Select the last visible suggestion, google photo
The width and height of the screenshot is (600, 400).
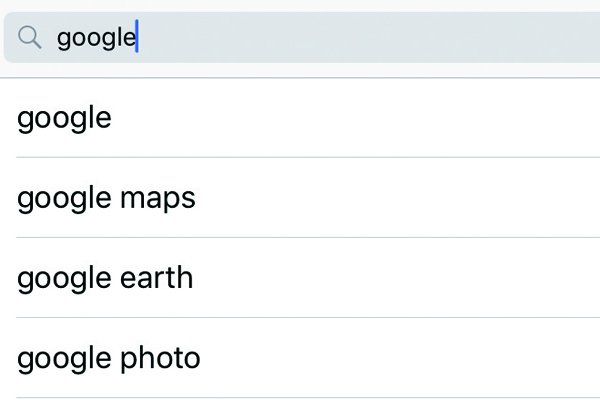tap(109, 357)
